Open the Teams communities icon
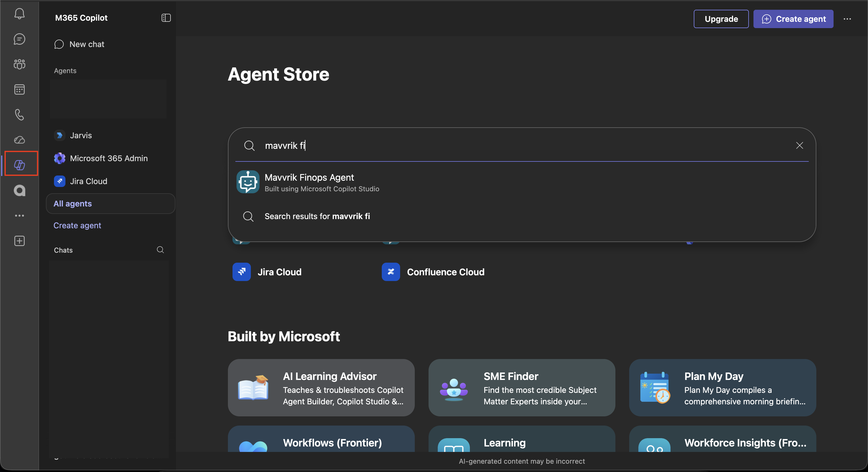This screenshot has width=868, height=472. [19, 64]
